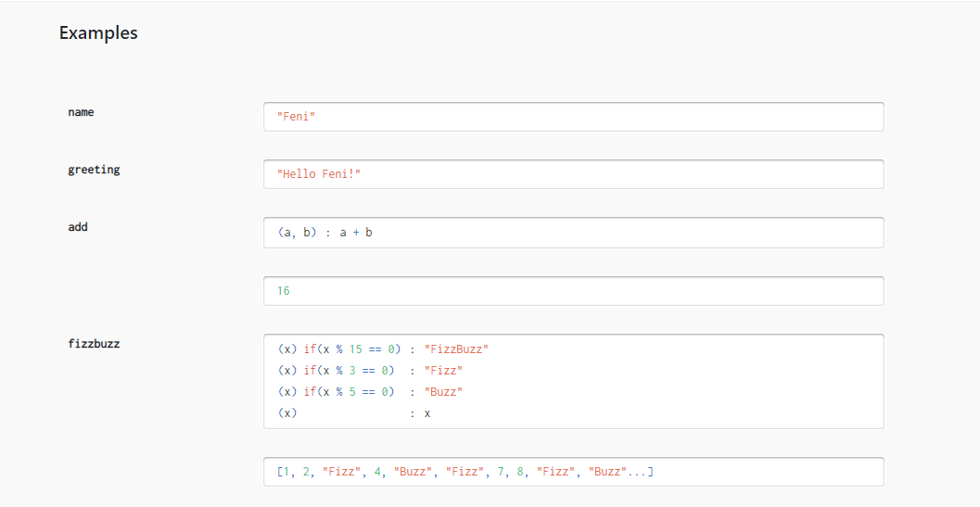Click the number 8 in the output list
The height and width of the screenshot is (507, 980).
point(520,473)
